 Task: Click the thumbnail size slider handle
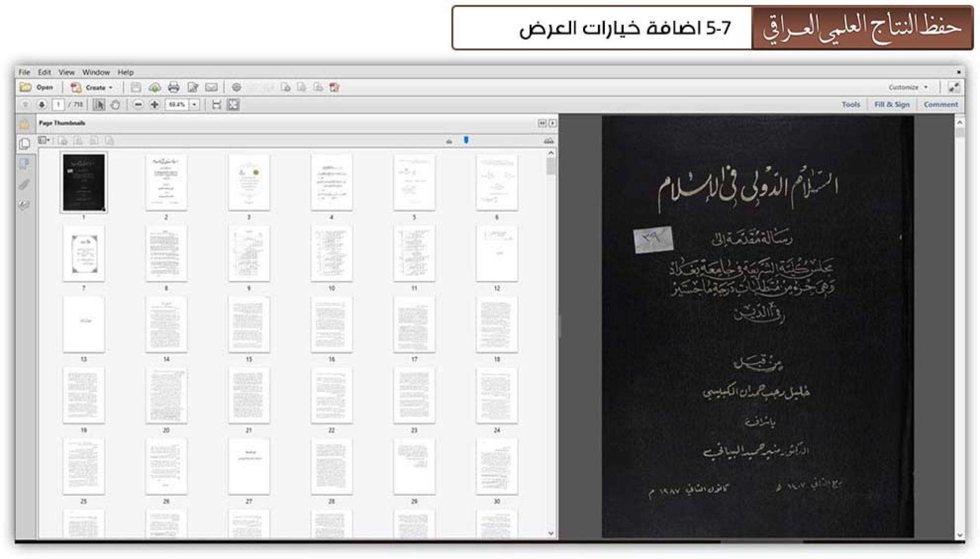click(466, 140)
